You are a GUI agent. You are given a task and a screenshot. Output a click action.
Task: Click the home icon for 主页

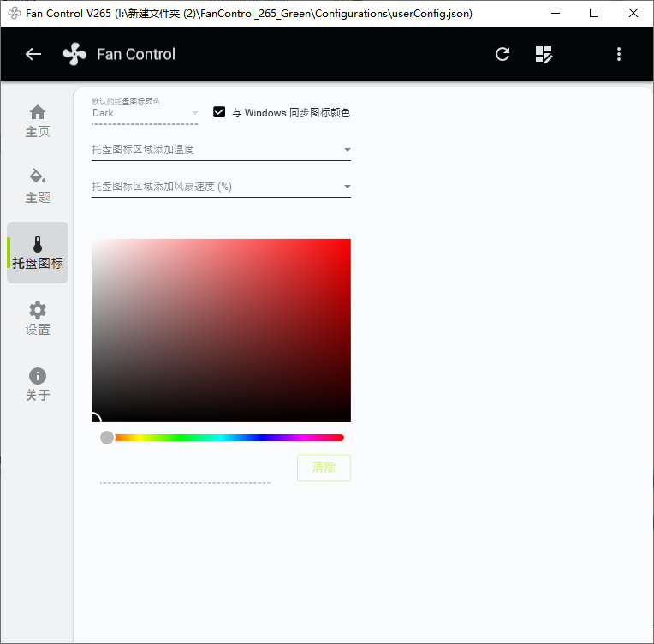click(x=38, y=113)
